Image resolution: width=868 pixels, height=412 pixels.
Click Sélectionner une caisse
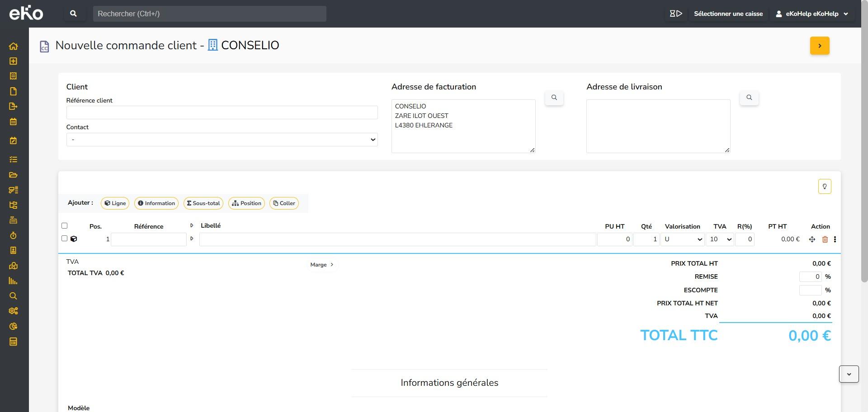point(728,14)
